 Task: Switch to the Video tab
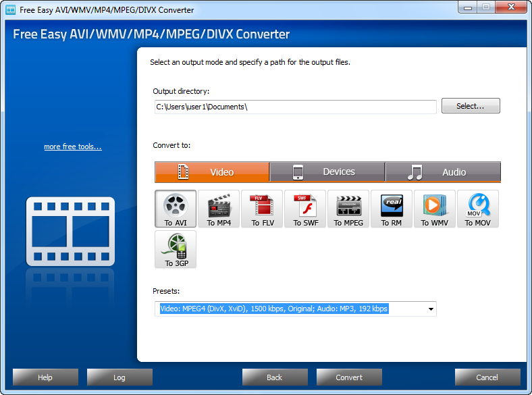pyautogui.click(x=212, y=172)
